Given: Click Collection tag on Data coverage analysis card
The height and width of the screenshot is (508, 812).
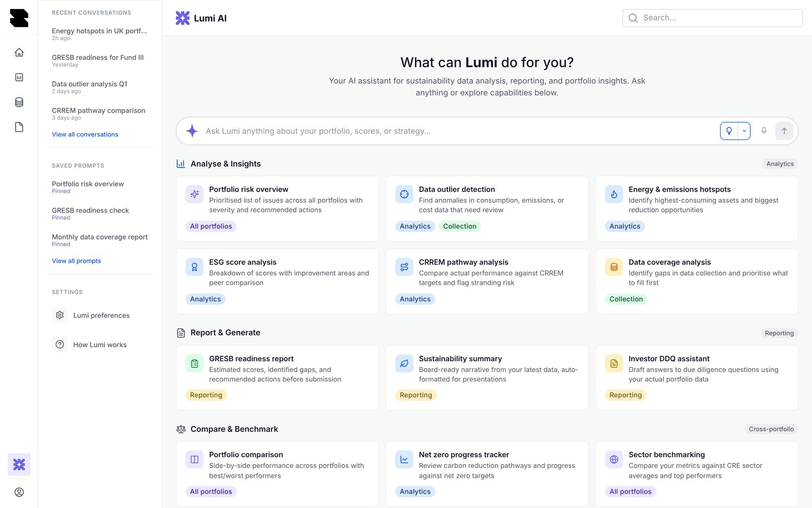Looking at the screenshot, I should (626, 299).
